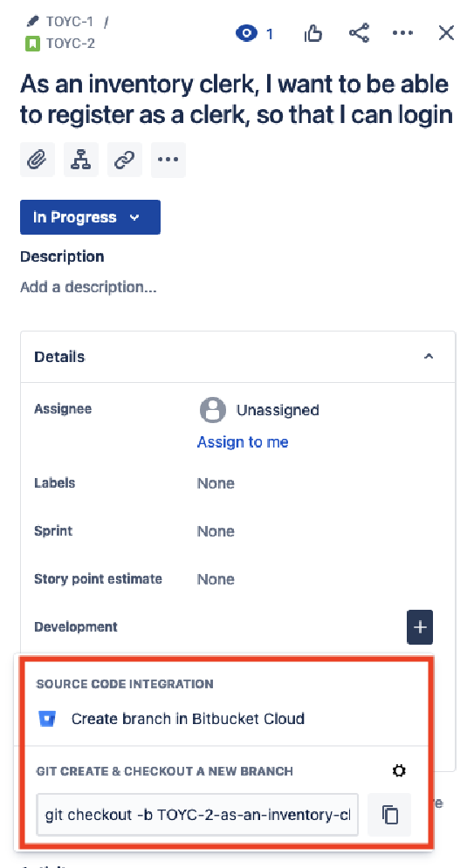
Task: Open git branch command settings gear
Action: [x=399, y=770]
